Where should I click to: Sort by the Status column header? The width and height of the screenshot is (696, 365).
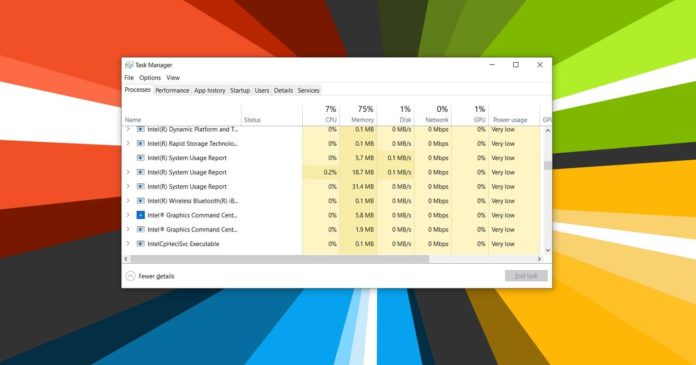point(272,115)
